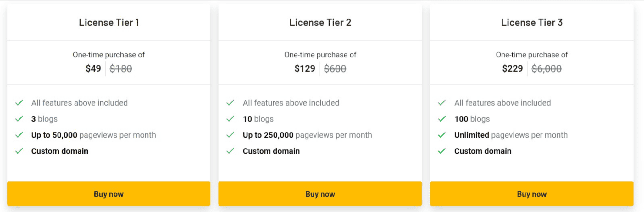
Task: Click Buy now for License Tier 3
Action: pyautogui.click(x=532, y=194)
